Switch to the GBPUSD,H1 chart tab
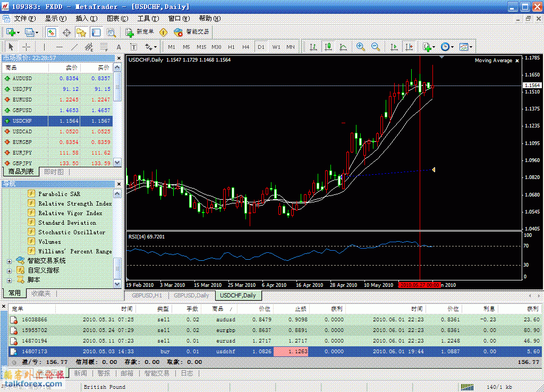 click(x=147, y=295)
